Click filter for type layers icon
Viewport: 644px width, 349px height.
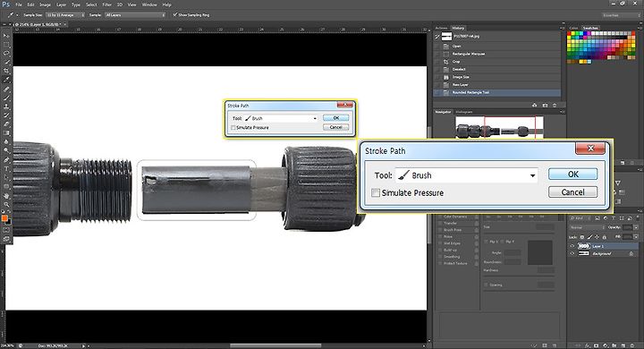coord(613,217)
